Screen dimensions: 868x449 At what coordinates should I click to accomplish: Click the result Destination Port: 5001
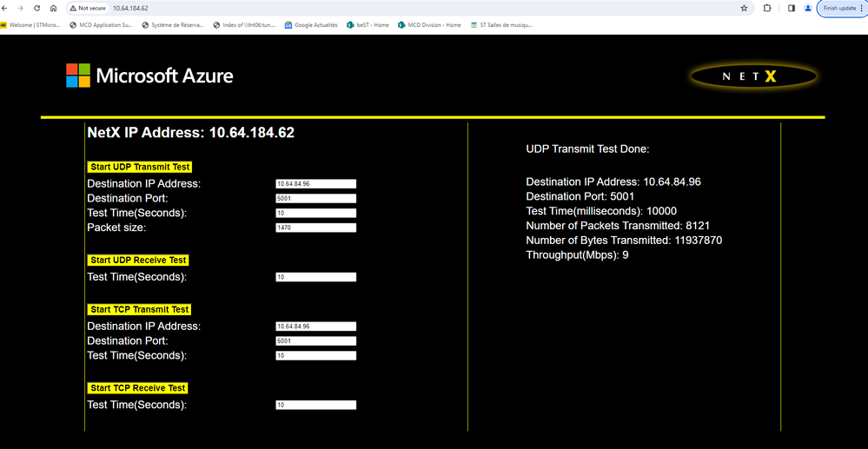pos(580,196)
